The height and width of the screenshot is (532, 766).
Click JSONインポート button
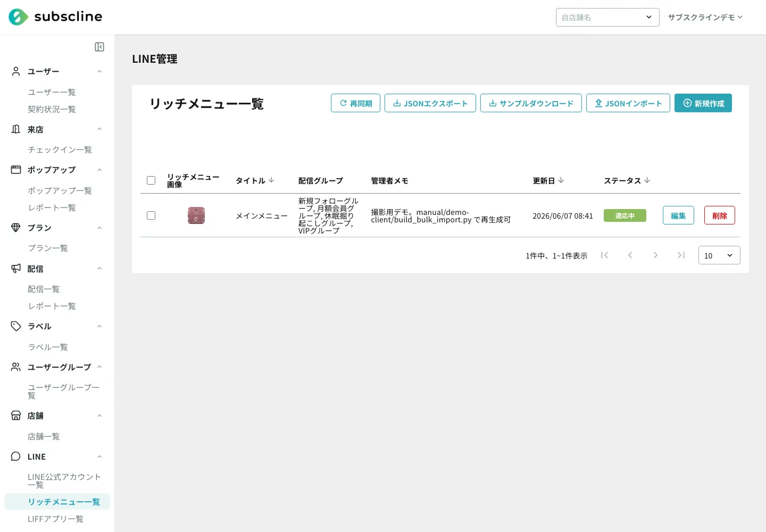tap(628, 103)
